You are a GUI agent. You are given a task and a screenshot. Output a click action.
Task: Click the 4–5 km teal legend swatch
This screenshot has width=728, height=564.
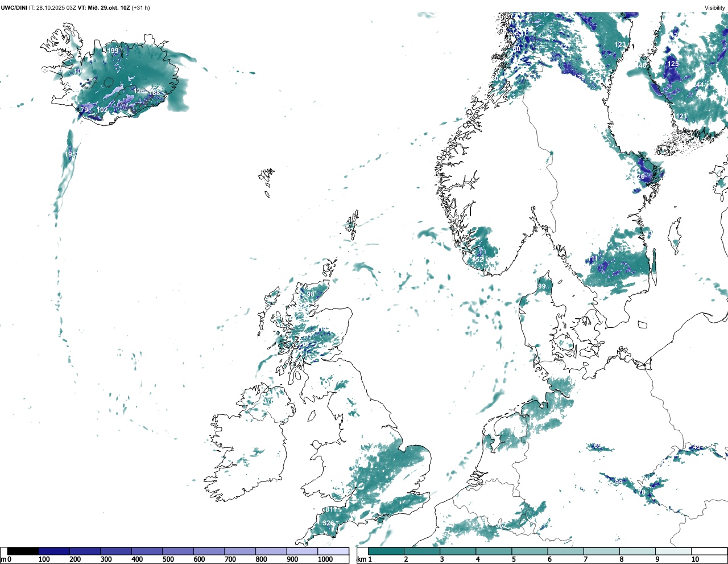[x=494, y=551]
